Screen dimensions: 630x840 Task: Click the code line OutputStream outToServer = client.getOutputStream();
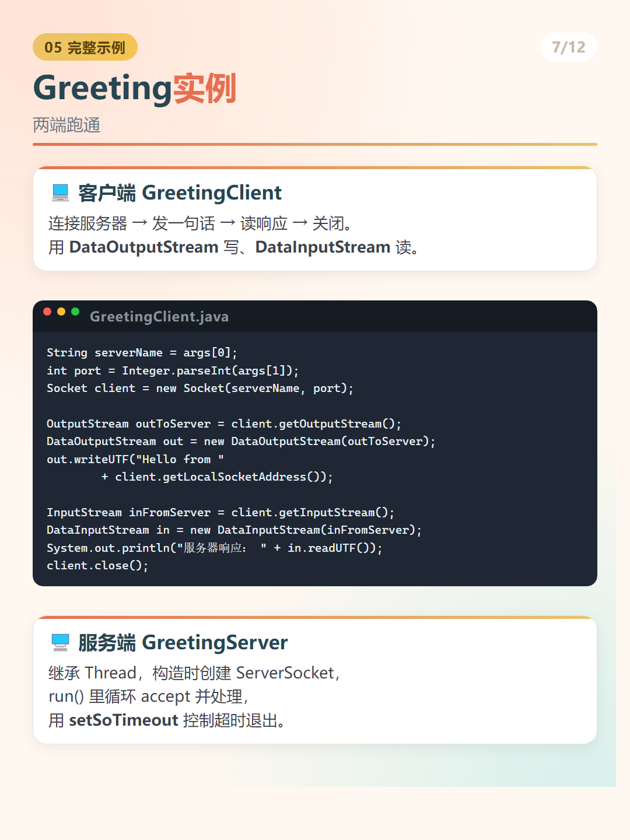tap(224, 423)
